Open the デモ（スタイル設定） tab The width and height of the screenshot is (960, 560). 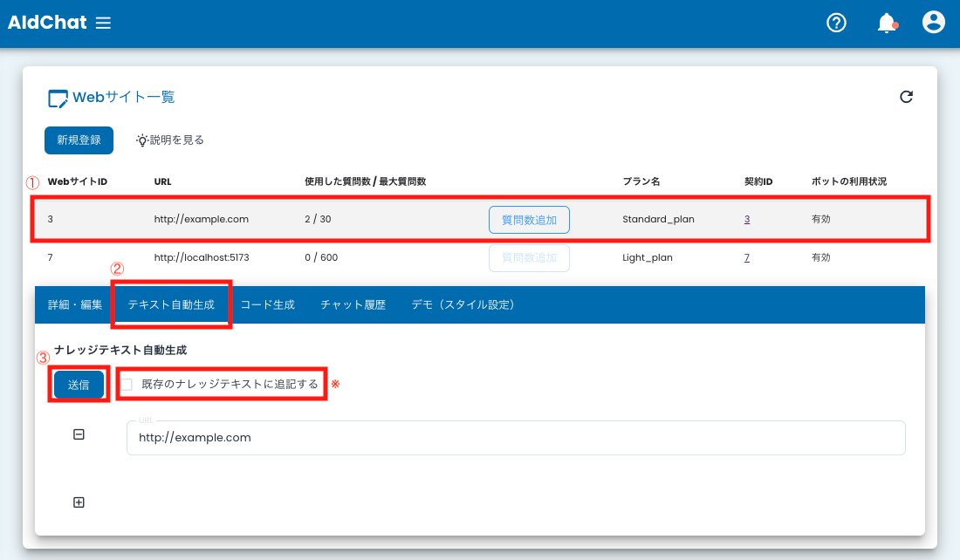click(463, 305)
